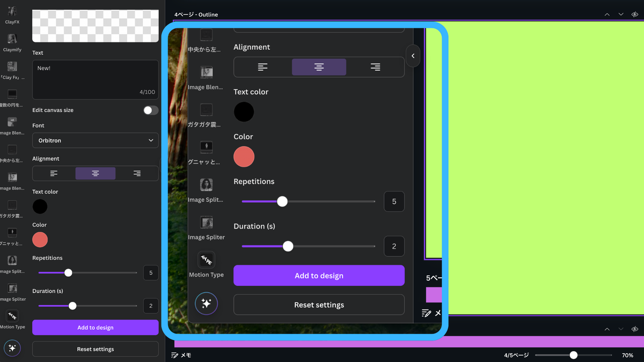Select the lime green page canvas

point(545,168)
